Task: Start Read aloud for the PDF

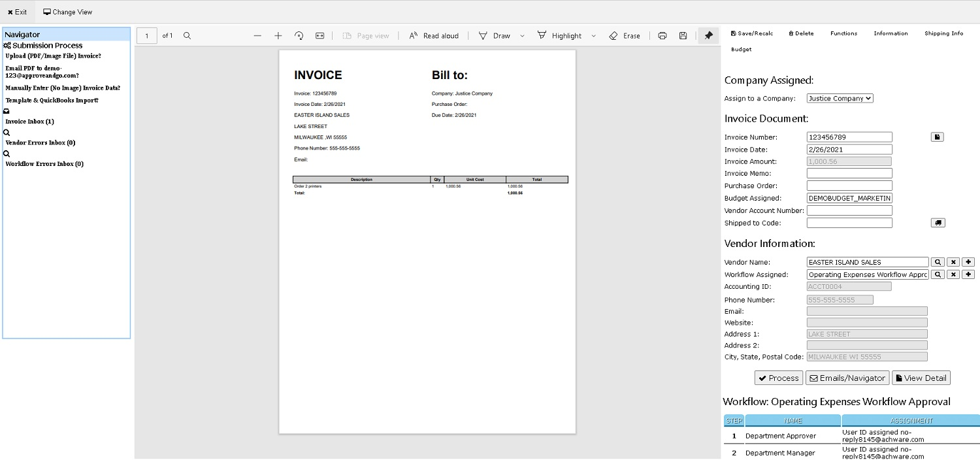Action: pos(434,36)
